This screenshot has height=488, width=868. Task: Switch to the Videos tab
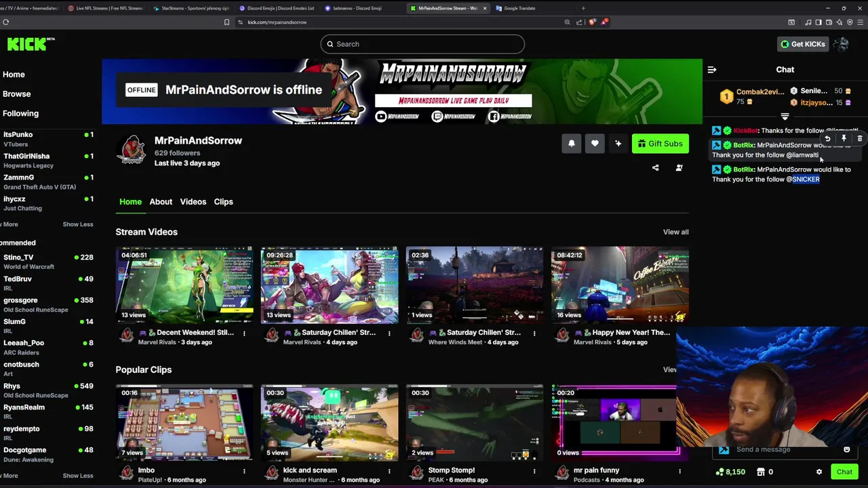coord(193,202)
